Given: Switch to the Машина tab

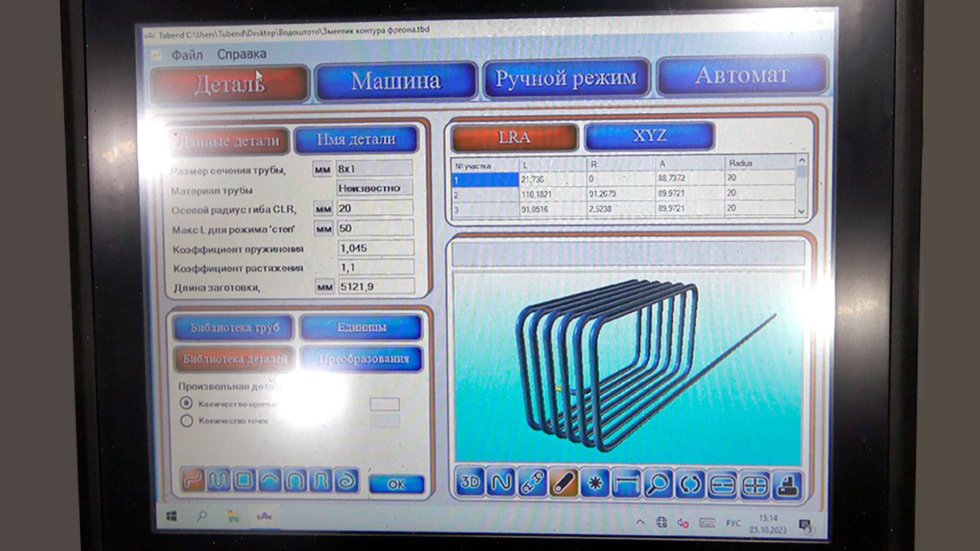Looking at the screenshot, I should pyautogui.click(x=396, y=81).
